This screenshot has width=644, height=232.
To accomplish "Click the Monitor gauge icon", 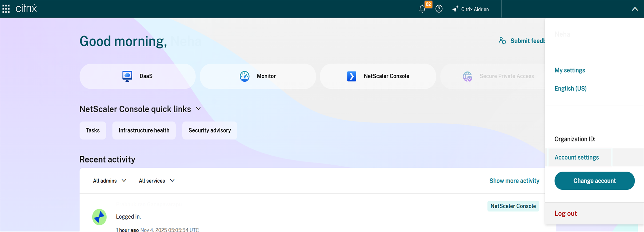I will [x=244, y=76].
